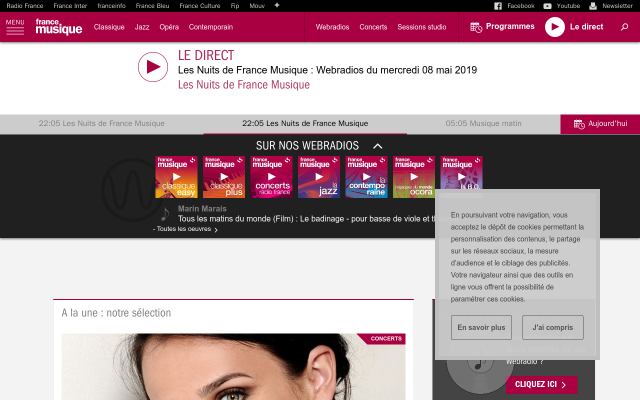Open the hamburger MENU icon
Image resolution: width=640 pixels, height=400 pixels.
click(x=15, y=27)
